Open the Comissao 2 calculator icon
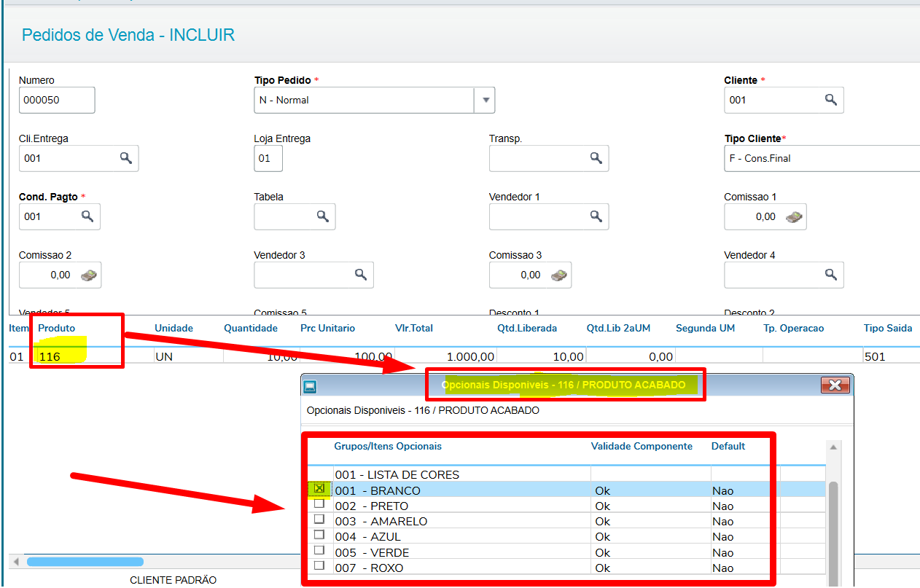The image size is (920, 588). click(x=87, y=275)
